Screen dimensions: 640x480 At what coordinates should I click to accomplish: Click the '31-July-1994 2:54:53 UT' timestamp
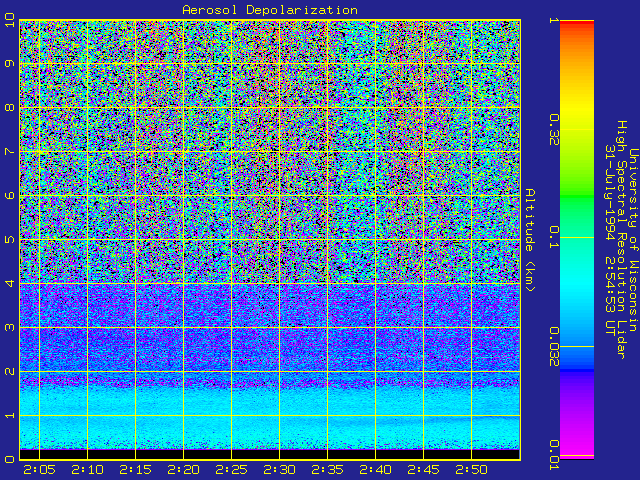pos(609,240)
